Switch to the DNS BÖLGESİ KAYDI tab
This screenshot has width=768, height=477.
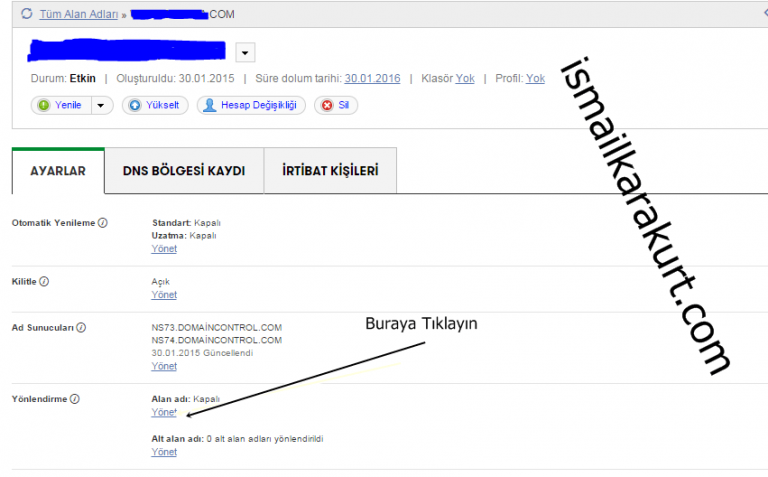(183, 171)
